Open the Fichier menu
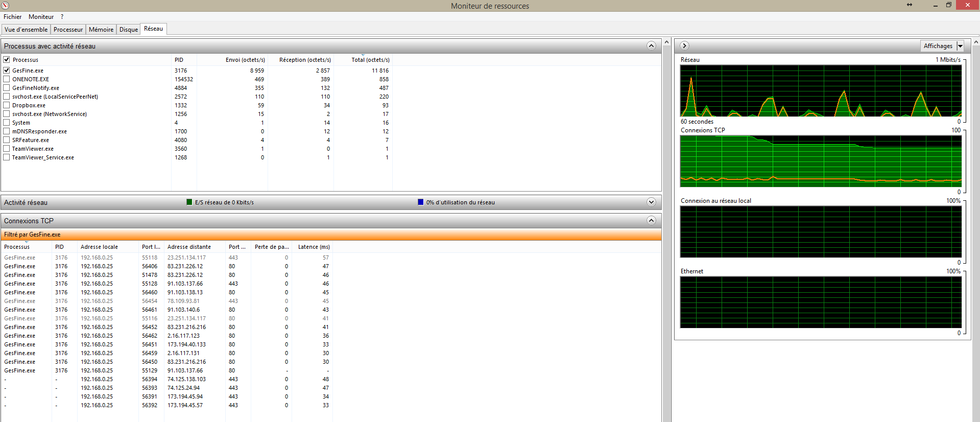 pyautogui.click(x=13, y=17)
